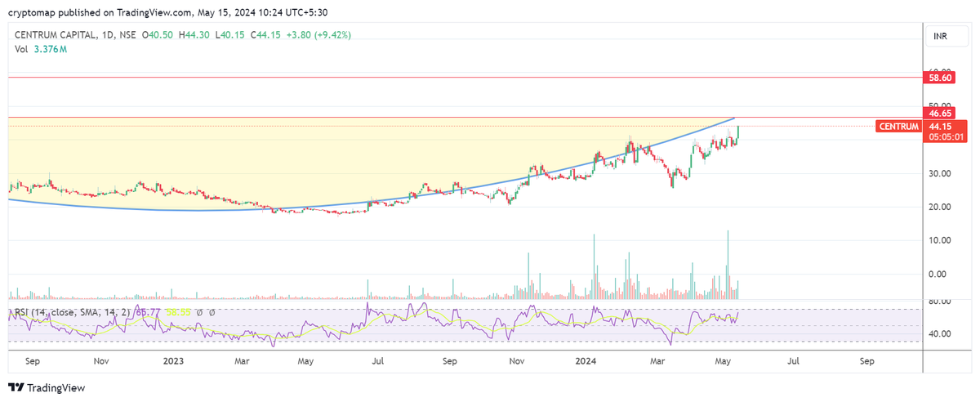This screenshot has width=980, height=402.
Task: Click the RSI value 65.77
Action: pos(147,312)
